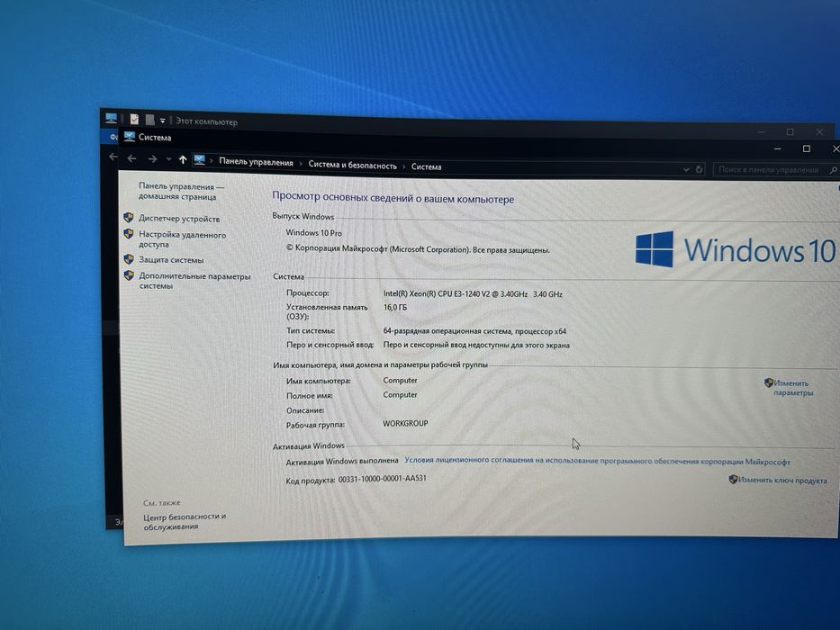Open the Microsoft license agreement terms link
The width and height of the screenshot is (840, 630).
(597, 461)
